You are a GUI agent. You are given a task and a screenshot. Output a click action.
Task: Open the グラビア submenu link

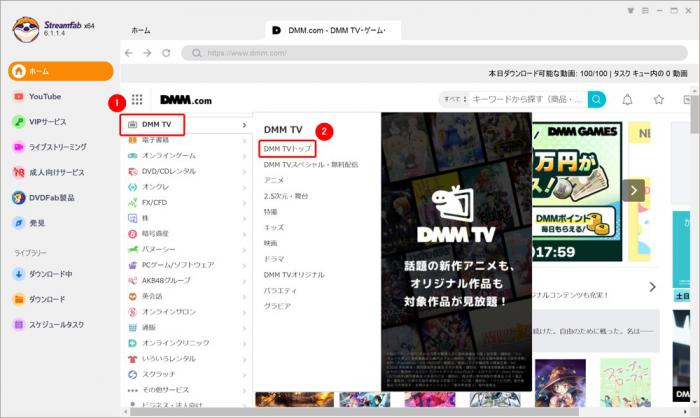pyautogui.click(x=277, y=306)
